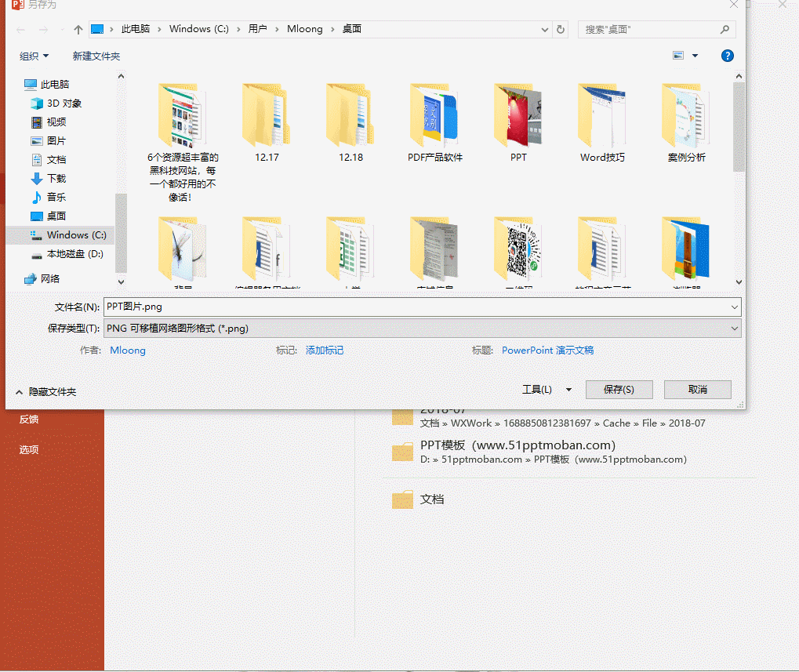This screenshot has height=672, width=799.
Task: Click the search magnifier icon
Action: click(x=725, y=30)
